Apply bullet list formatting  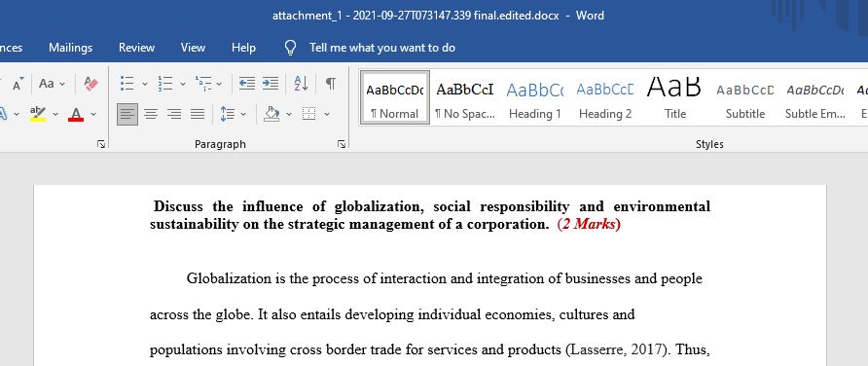click(x=127, y=84)
